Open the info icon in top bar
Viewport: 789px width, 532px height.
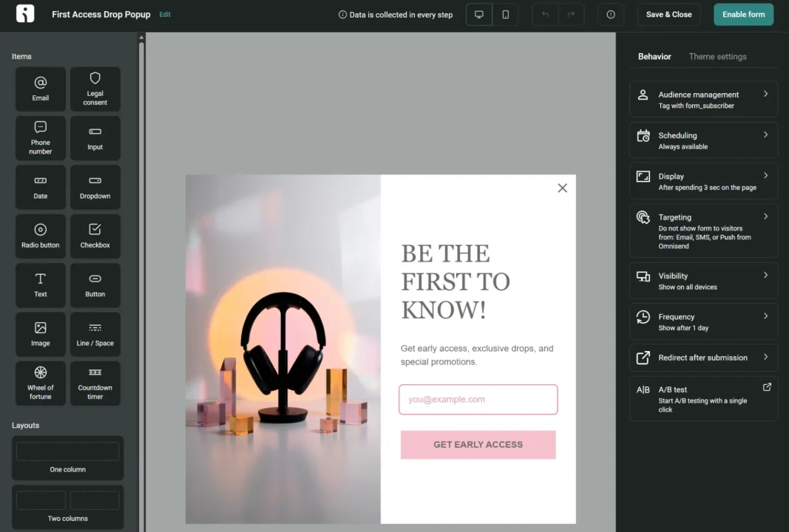(611, 15)
